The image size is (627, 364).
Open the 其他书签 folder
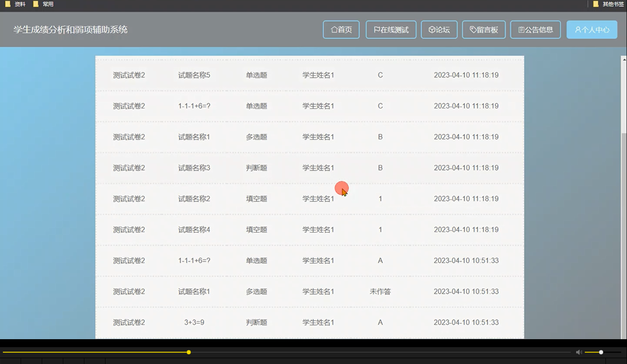608,4
